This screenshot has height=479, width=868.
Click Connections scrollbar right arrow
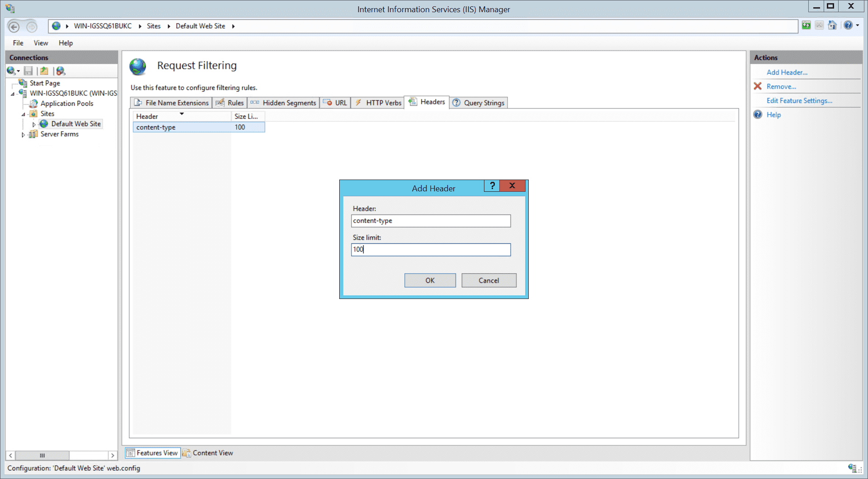coord(113,455)
